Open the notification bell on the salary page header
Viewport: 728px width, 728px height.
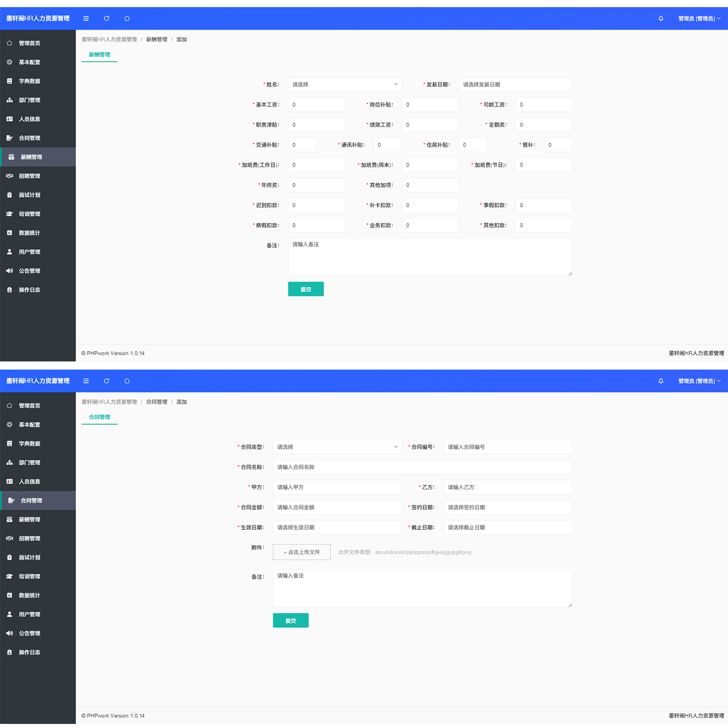tap(661, 19)
